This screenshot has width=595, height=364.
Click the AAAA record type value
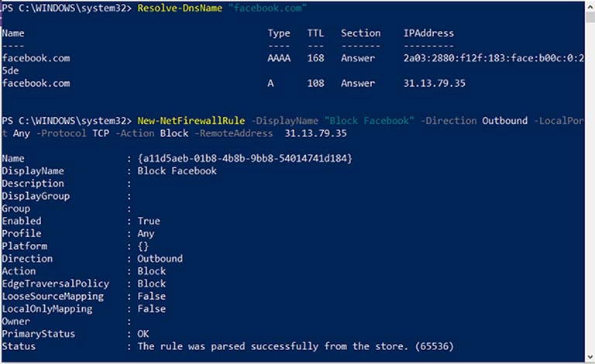(278, 58)
